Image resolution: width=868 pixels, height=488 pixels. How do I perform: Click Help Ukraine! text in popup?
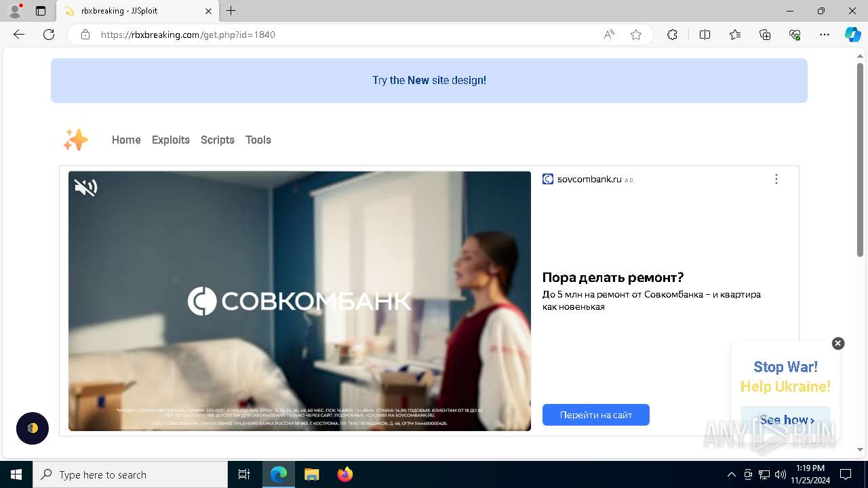(785, 386)
